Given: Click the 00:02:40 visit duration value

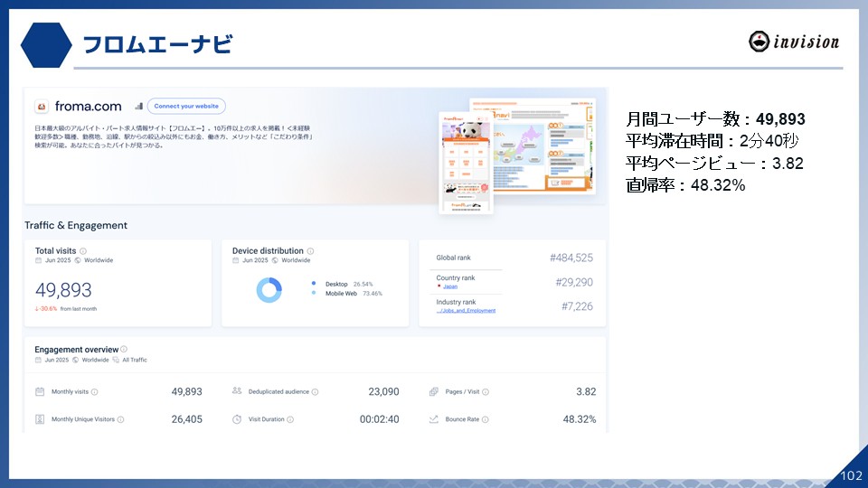Looking at the screenshot, I should (379, 419).
